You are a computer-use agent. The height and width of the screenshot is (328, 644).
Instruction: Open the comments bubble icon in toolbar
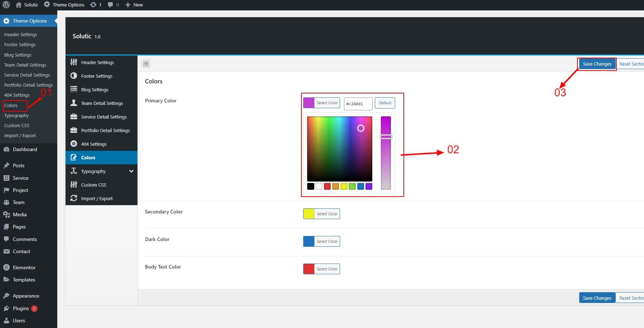click(110, 5)
